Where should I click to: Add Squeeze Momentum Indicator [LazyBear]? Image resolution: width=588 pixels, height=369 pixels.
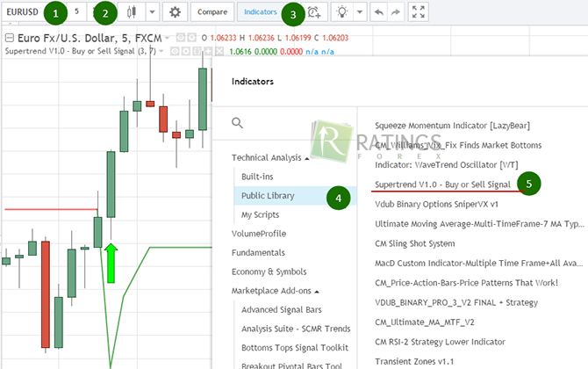[x=452, y=126]
